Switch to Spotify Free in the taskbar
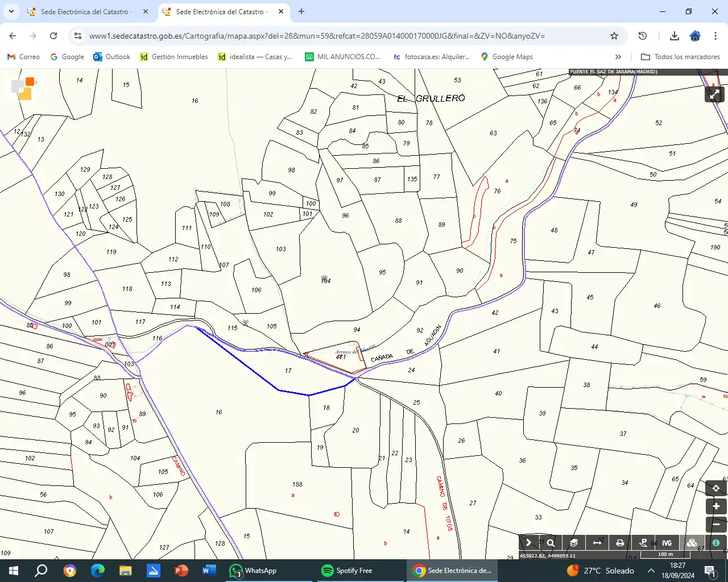This screenshot has width=728, height=582. 361,571
